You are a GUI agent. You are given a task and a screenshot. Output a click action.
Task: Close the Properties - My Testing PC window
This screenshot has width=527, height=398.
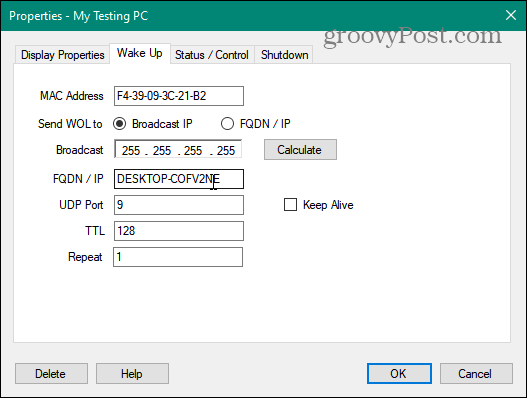pos(511,15)
